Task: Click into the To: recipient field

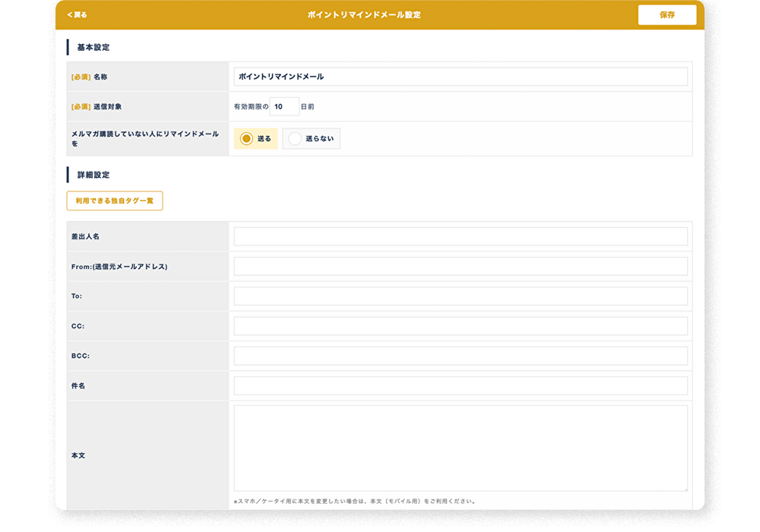Action: tap(461, 296)
